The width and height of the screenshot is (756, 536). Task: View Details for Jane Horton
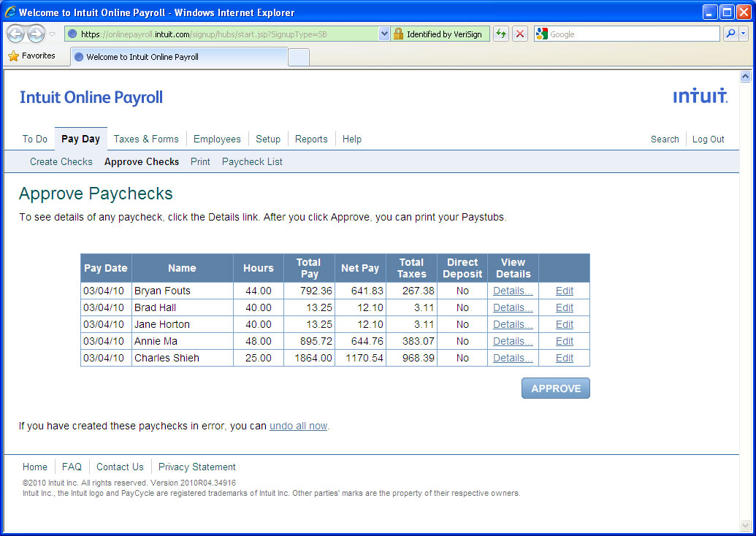[x=513, y=324]
